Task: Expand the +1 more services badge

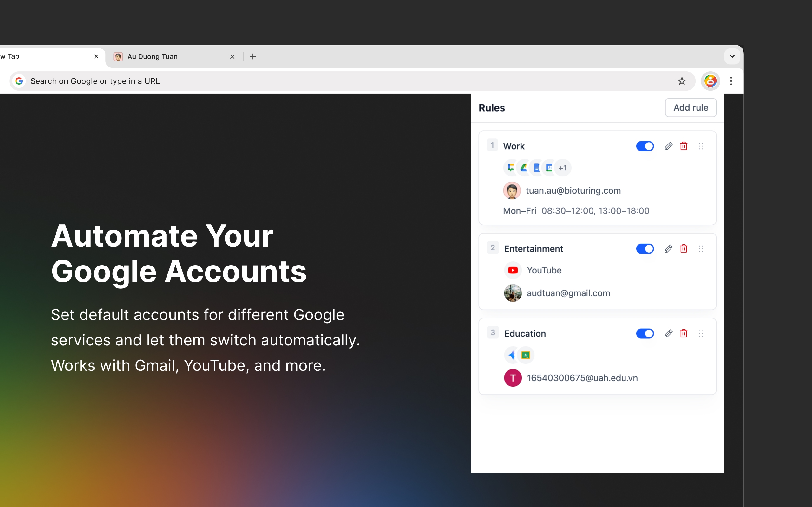Action: coord(563,168)
